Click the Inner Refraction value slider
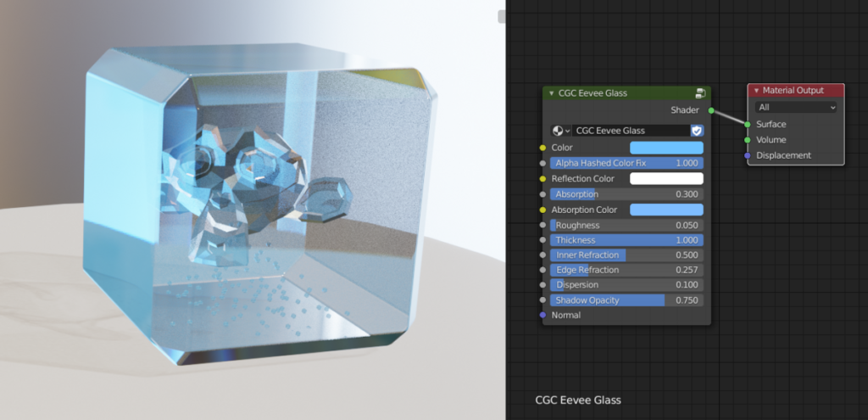868x420 pixels. tap(626, 255)
